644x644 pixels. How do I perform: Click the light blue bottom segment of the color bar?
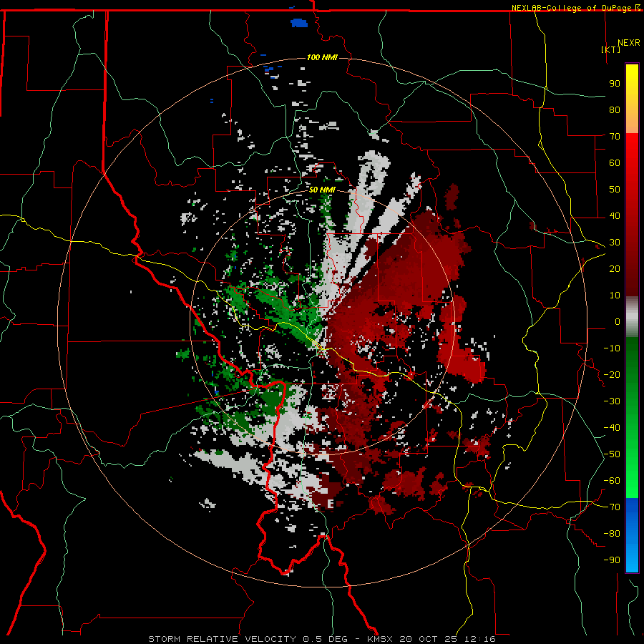tap(632, 557)
